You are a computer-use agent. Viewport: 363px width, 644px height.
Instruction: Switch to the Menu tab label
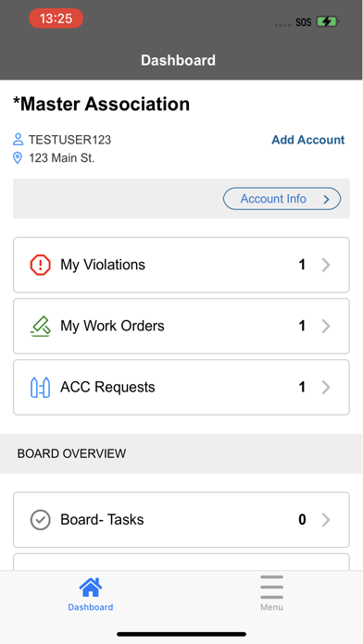[271, 607]
